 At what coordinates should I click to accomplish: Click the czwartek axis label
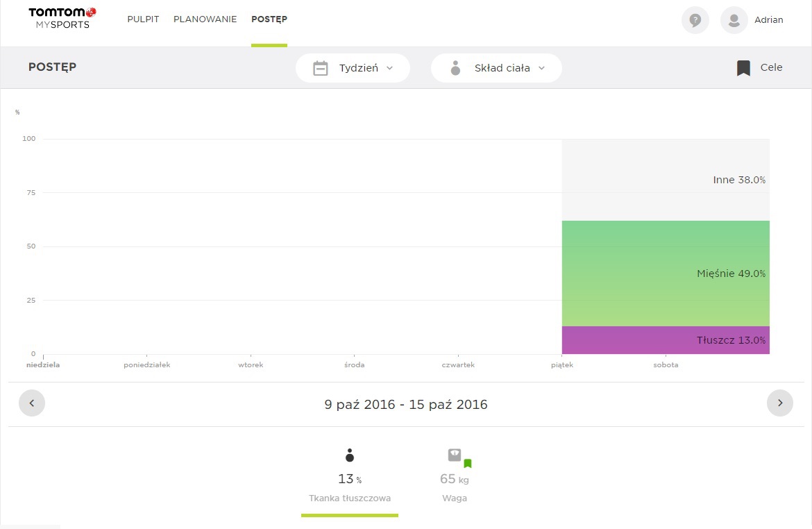tap(458, 364)
